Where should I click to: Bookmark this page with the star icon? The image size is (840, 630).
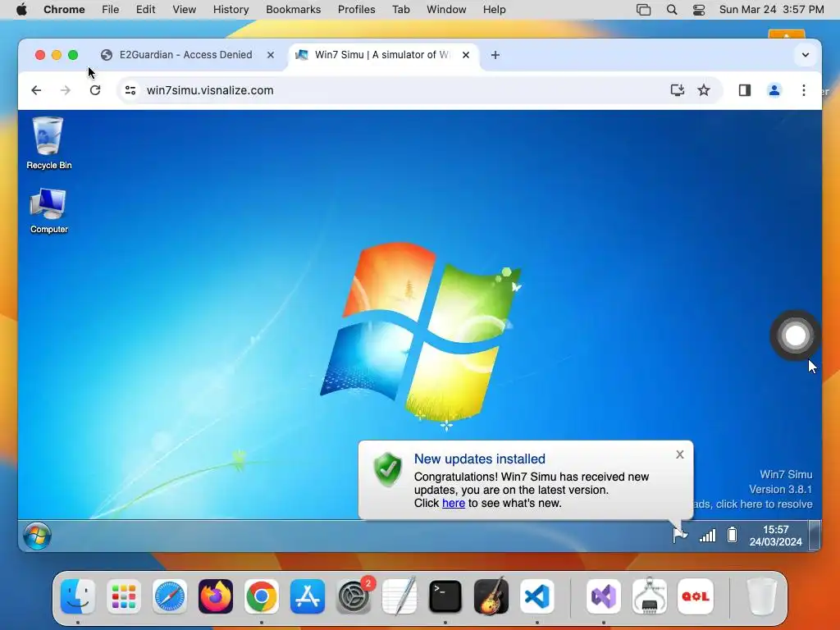pyautogui.click(x=704, y=90)
